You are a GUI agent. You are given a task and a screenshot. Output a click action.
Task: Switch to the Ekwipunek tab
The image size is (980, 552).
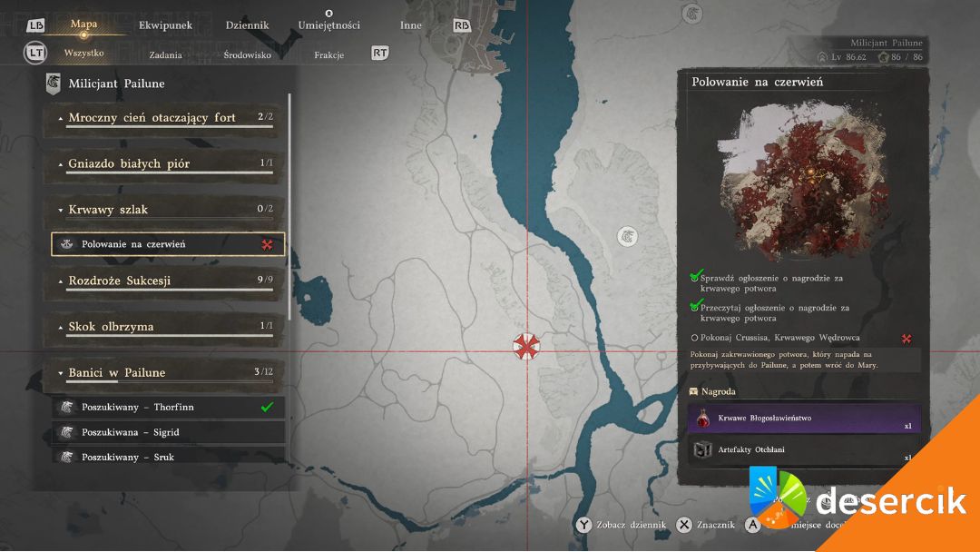(165, 25)
